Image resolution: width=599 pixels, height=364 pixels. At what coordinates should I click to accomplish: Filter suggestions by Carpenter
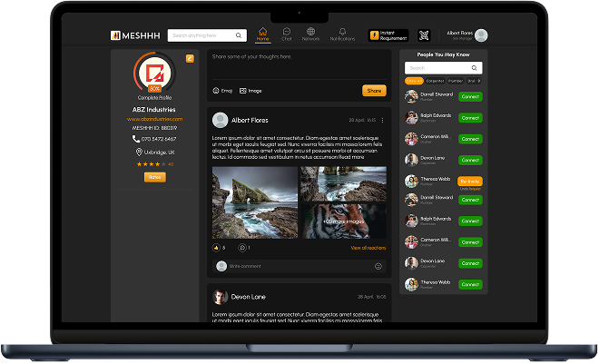(437, 81)
